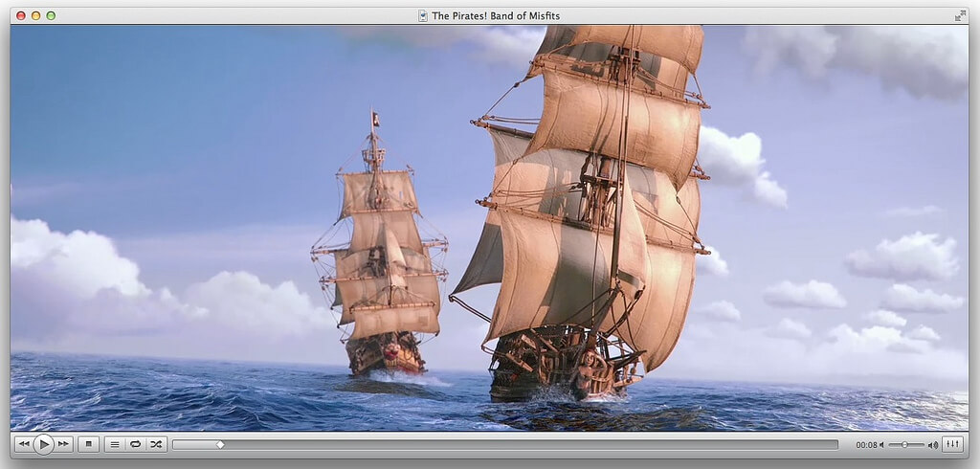The width and height of the screenshot is (980, 469).
Task: Start playback with the play button
Action: click(43, 444)
